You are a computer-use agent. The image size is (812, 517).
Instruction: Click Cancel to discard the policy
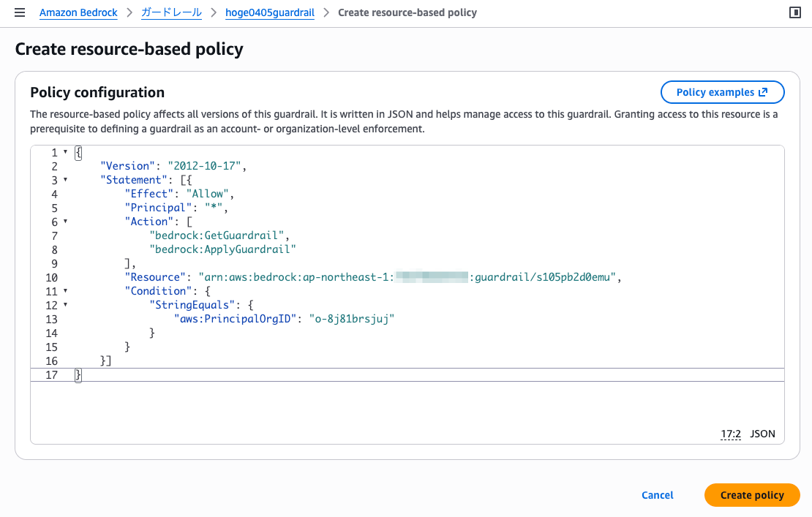coord(657,495)
